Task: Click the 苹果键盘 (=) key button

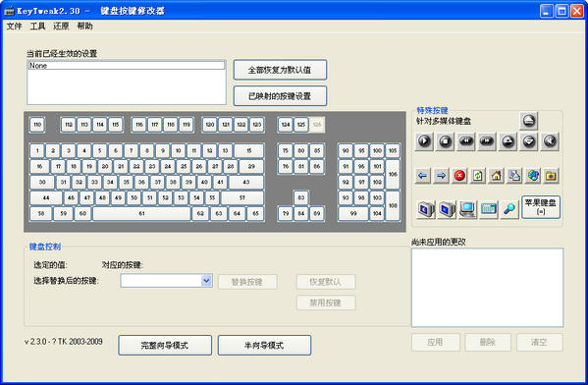Action: tap(541, 207)
